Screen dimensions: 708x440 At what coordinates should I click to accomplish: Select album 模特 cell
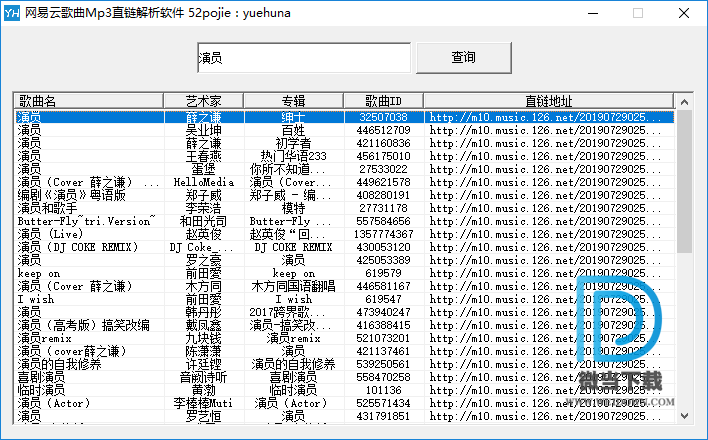click(293, 208)
